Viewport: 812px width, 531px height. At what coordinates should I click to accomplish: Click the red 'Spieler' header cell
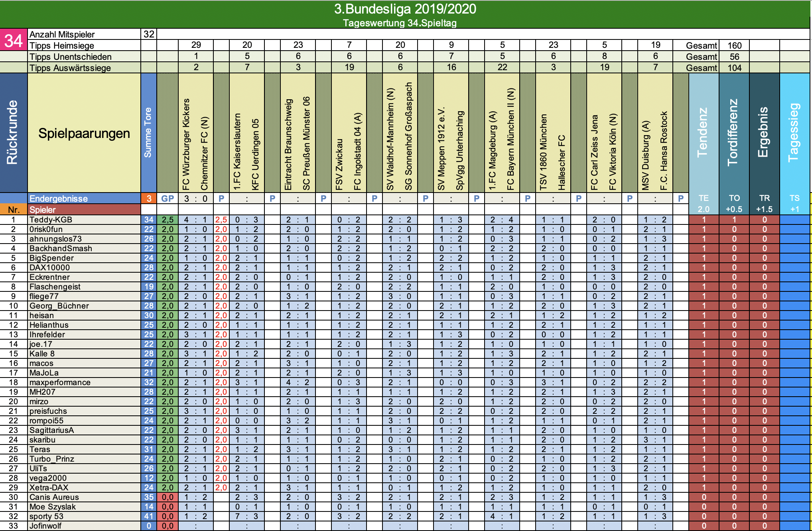pyautogui.click(x=84, y=210)
